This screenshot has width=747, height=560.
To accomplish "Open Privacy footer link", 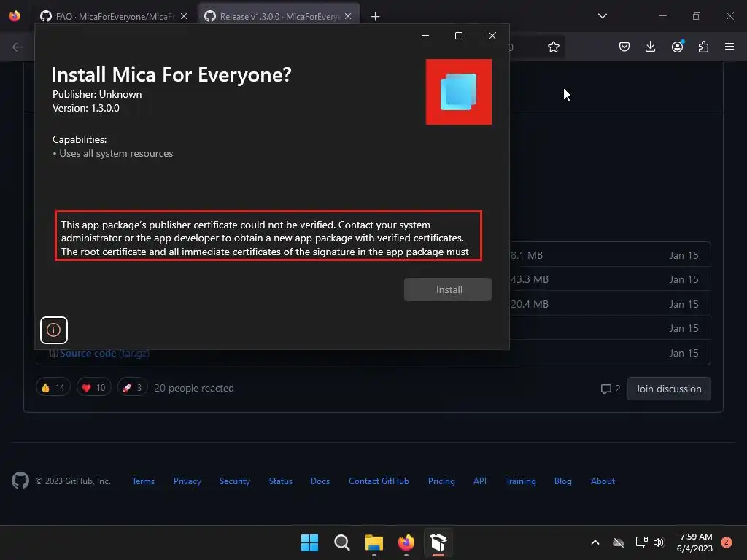I will 187,481.
